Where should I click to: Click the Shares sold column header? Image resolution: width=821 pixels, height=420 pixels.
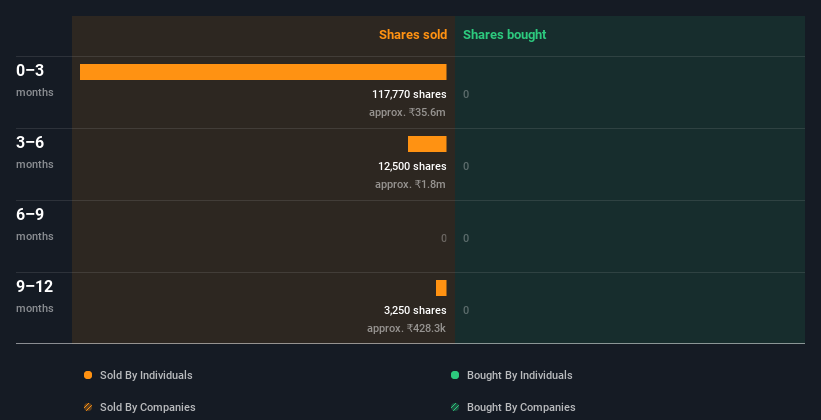(x=413, y=35)
